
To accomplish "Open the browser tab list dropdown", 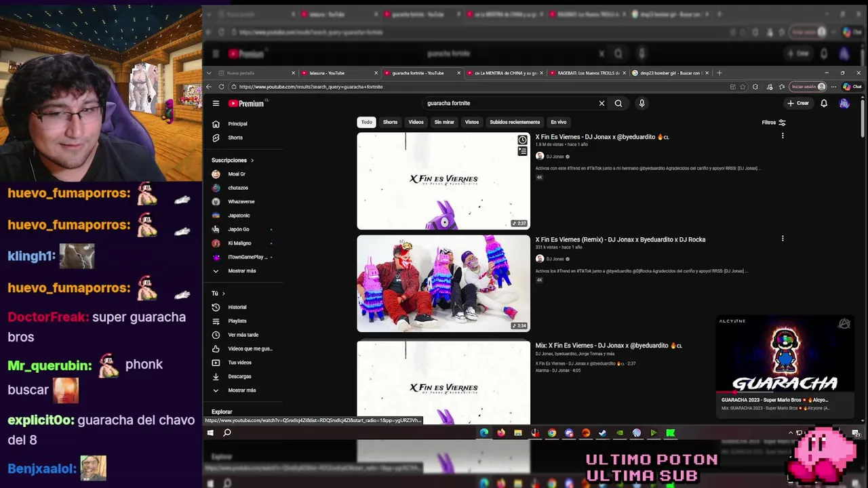I will tap(209, 73).
